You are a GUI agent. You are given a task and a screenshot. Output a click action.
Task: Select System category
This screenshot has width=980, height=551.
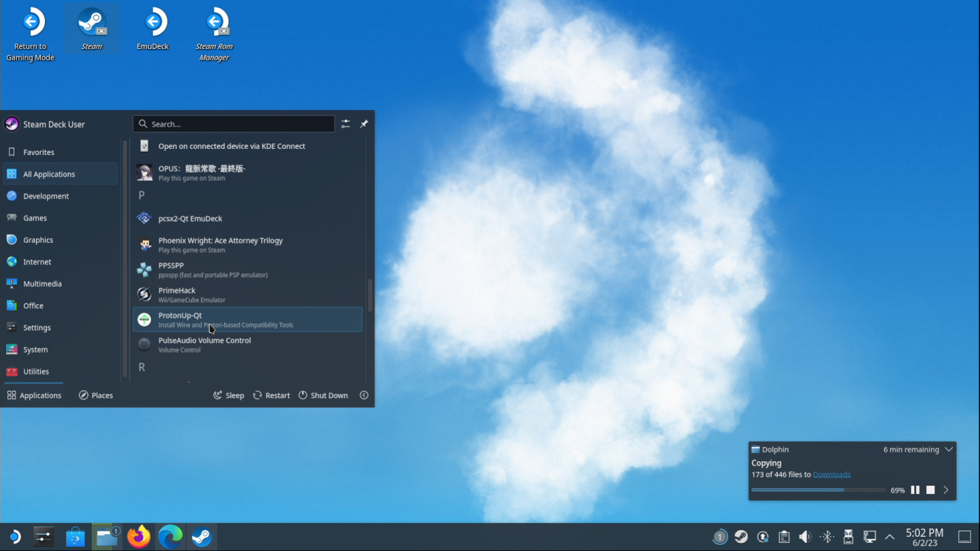(x=60, y=350)
